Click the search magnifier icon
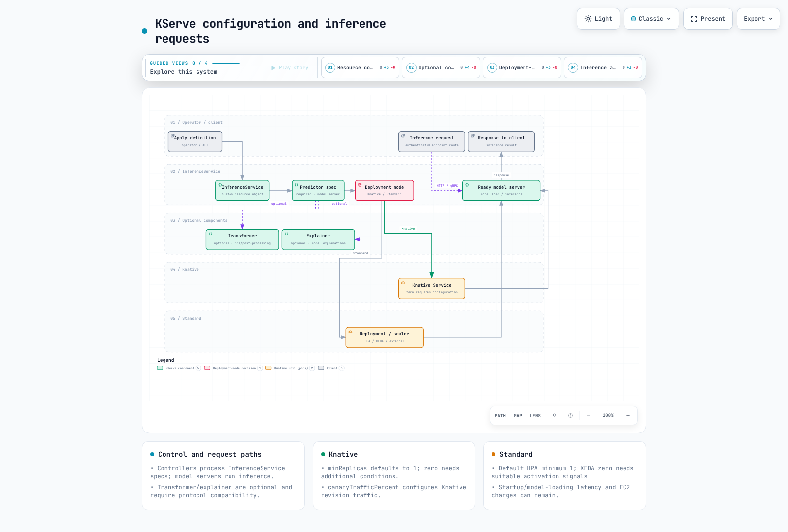Image resolution: width=788 pixels, height=532 pixels. pos(555,416)
